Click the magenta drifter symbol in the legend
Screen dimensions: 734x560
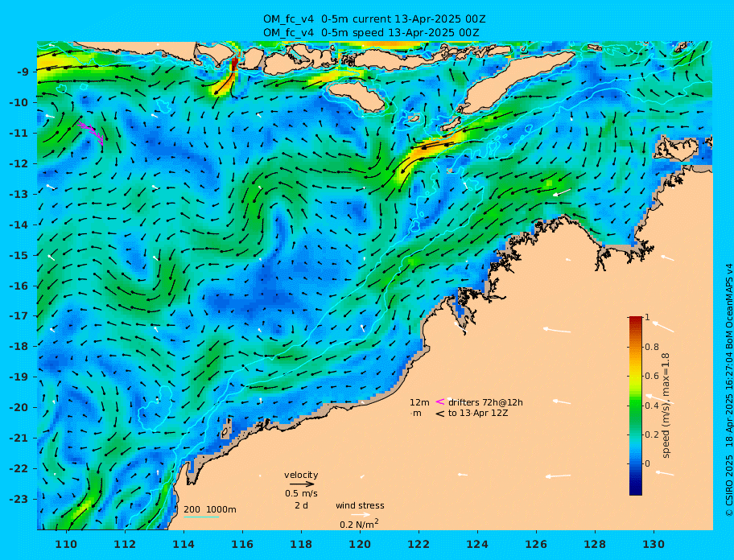click(440, 401)
